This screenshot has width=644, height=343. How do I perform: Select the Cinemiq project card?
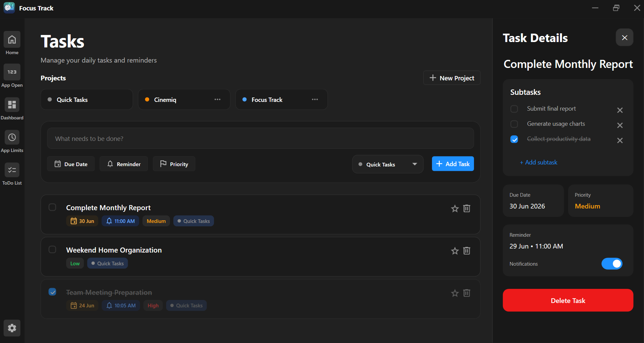pos(184,100)
